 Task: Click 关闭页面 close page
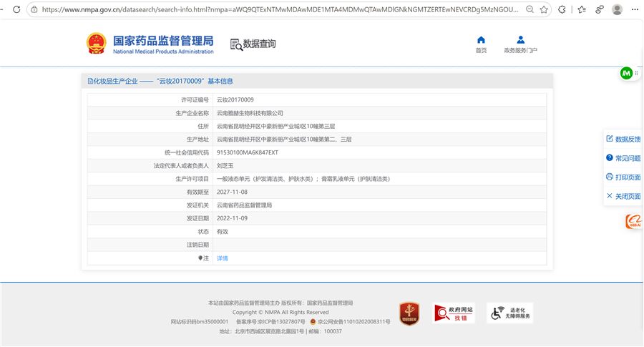pyautogui.click(x=623, y=196)
